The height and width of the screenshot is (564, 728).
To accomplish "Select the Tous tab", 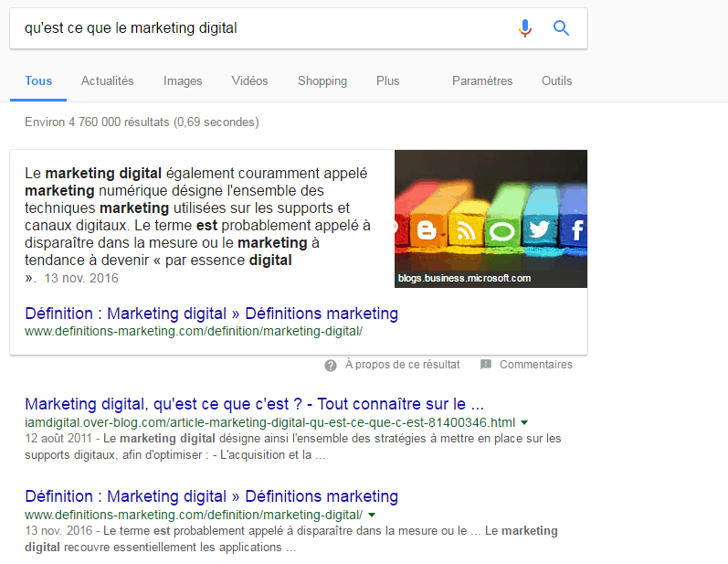I will click(x=38, y=80).
